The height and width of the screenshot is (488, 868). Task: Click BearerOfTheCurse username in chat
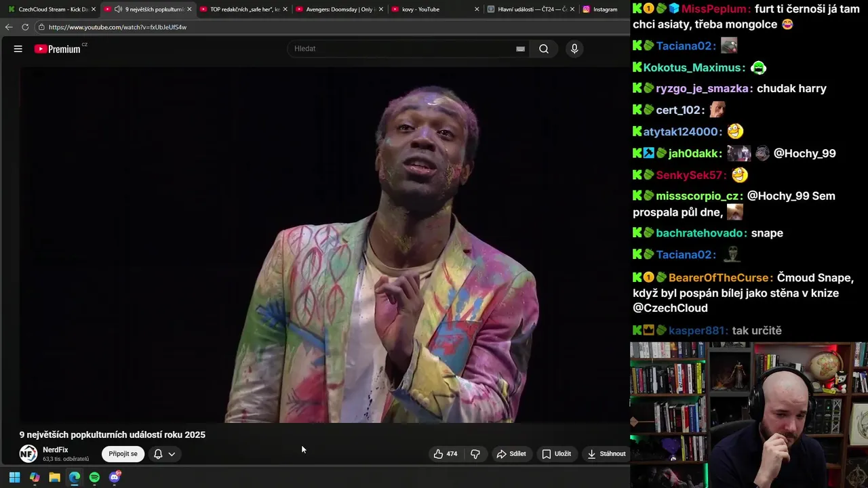tap(718, 278)
